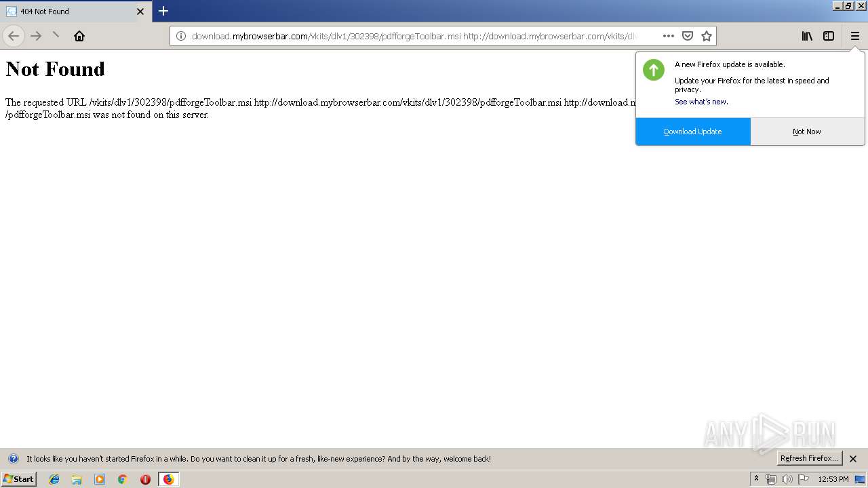Click the Not Found heading
868x488 pixels.
56,69
